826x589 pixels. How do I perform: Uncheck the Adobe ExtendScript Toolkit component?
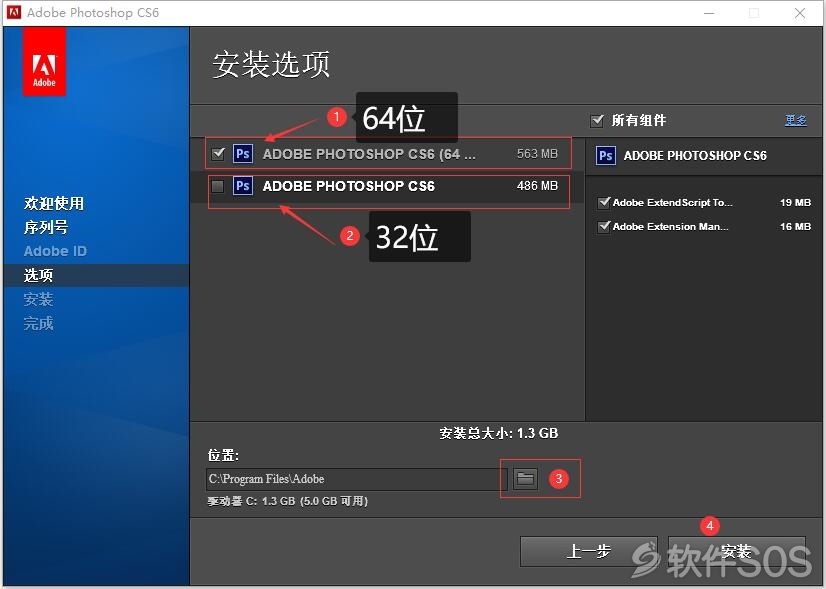[604, 202]
